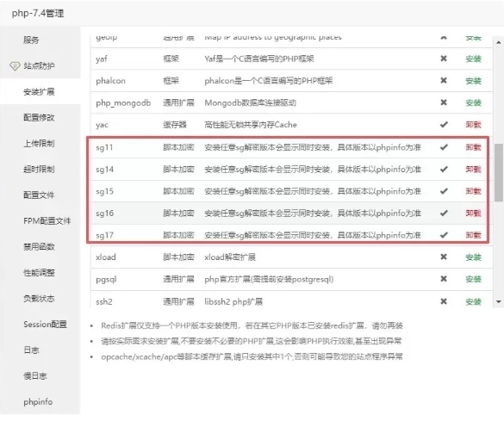Screen dimensions: 504x421
Task: Click the X status icon for pgsql
Action: coord(444,279)
